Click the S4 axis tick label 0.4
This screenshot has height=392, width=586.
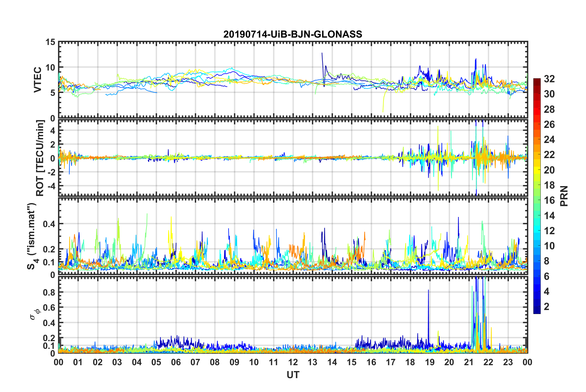point(49,224)
